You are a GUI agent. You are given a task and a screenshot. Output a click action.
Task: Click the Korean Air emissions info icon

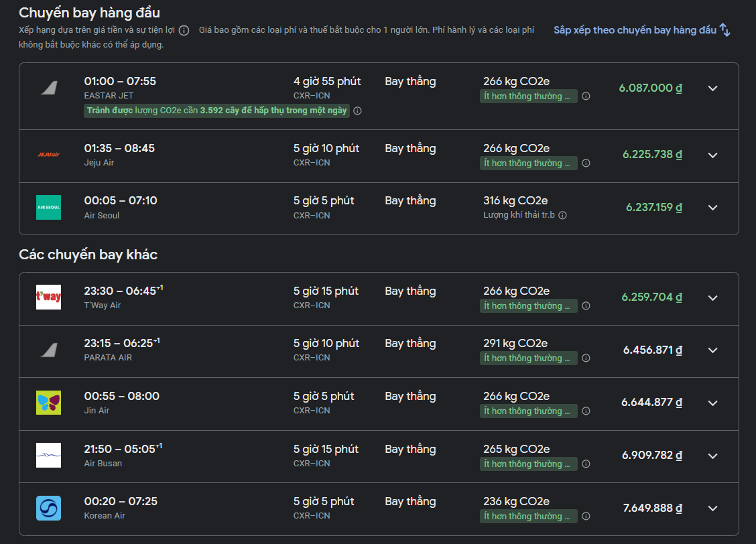pyautogui.click(x=586, y=517)
